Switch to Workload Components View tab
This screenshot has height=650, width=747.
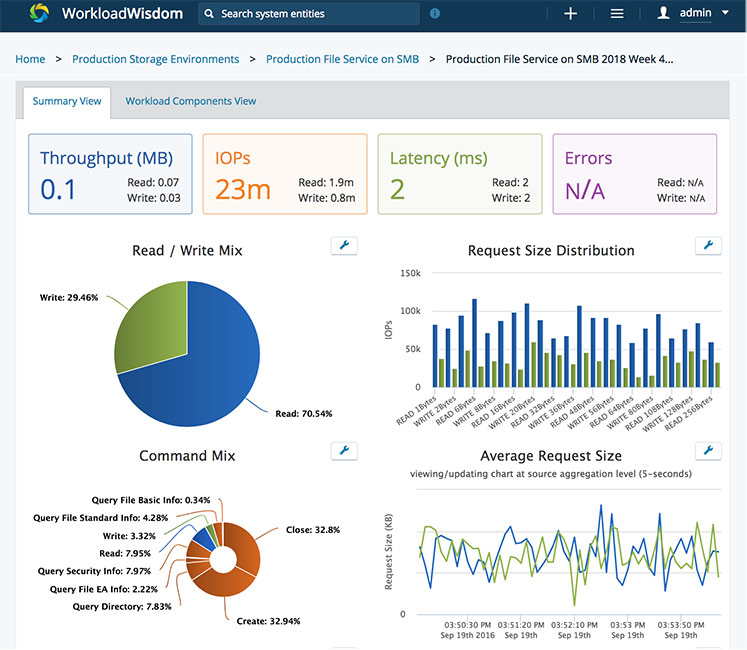tap(190, 101)
